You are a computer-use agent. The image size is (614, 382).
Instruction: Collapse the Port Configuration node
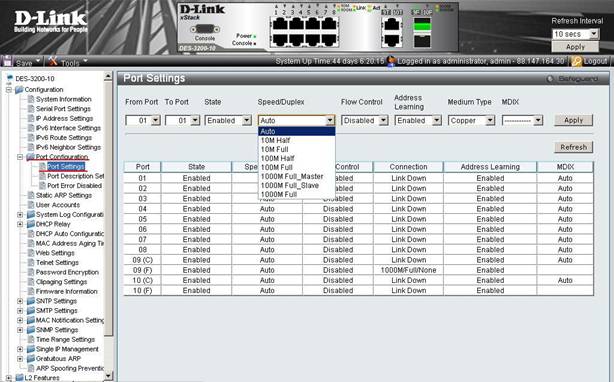tap(20, 157)
